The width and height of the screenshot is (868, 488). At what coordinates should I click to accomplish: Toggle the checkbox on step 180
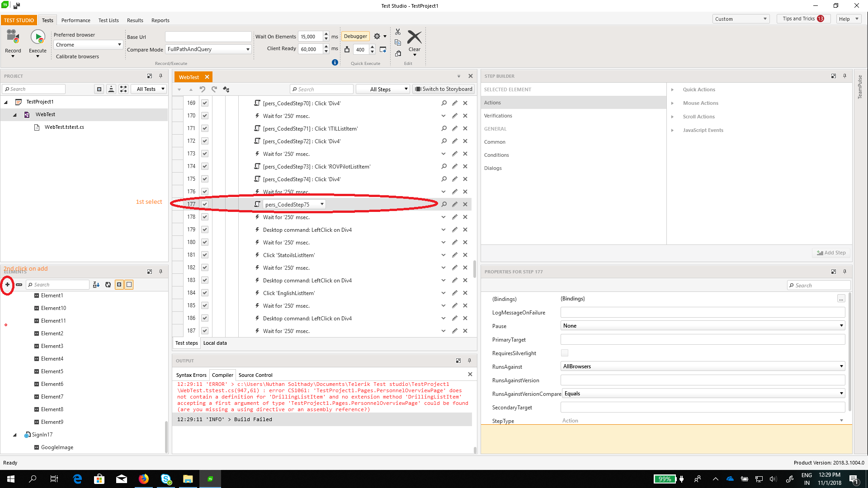point(205,243)
